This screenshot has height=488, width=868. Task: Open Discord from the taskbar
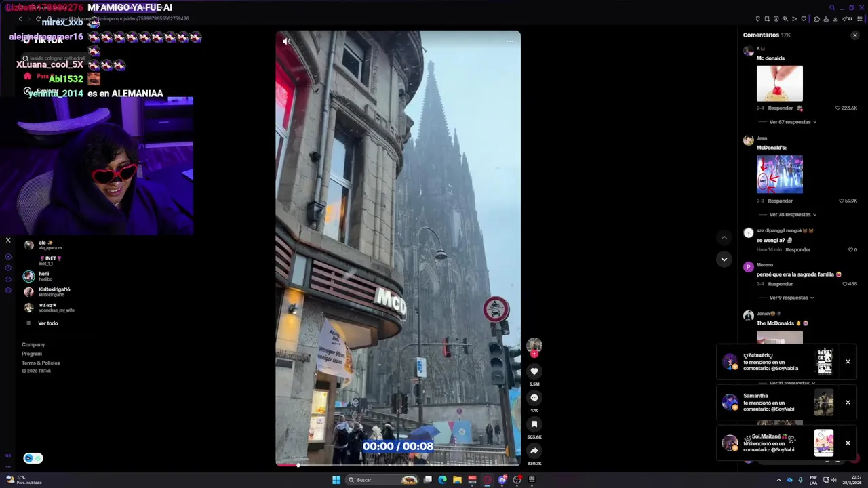click(502, 480)
